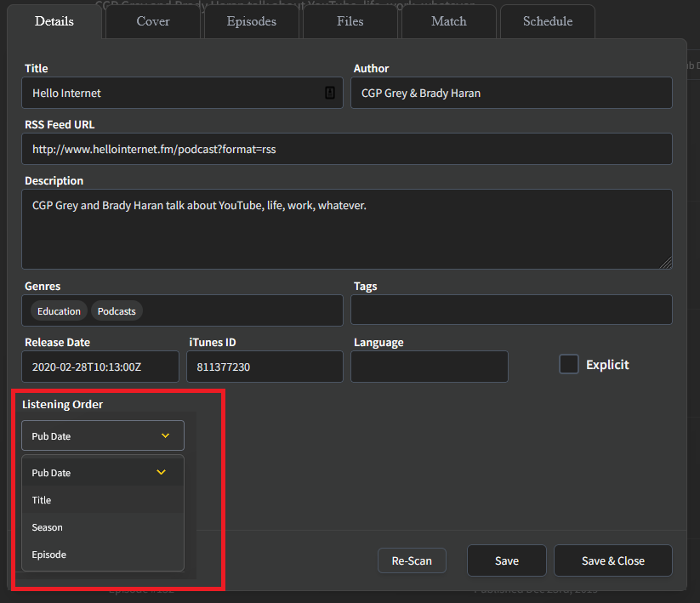Click the Release Date field
Viewport: 700px width, 603px height.
pos(100,367)
